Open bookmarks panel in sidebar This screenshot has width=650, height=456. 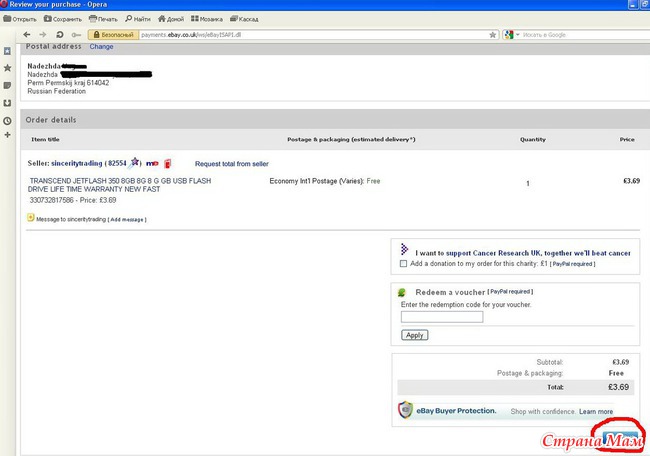point(7,51)
